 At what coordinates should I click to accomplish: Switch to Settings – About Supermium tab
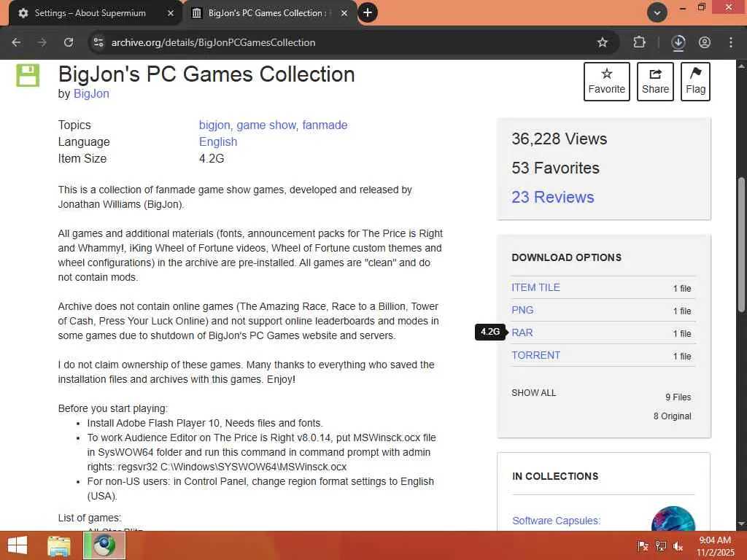tap(90, 13)
